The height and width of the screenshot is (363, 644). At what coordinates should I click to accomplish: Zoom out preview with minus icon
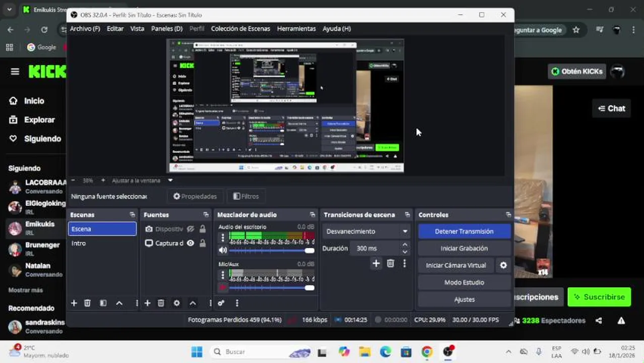pos(73,180)
